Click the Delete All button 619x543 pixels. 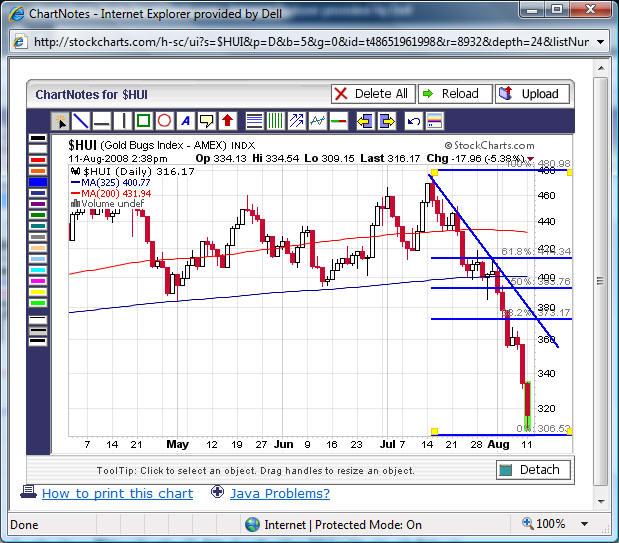[x=373, y=94]
